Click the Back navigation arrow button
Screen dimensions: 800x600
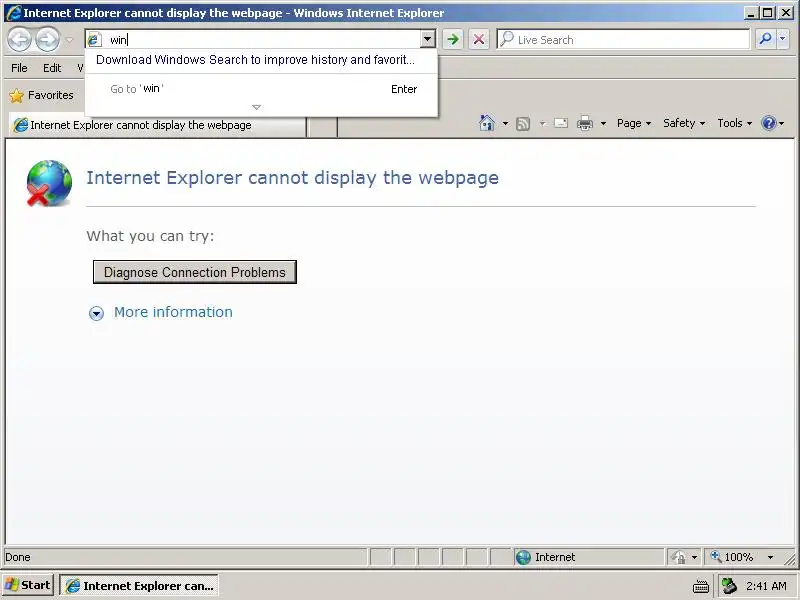tap(20, 39)
